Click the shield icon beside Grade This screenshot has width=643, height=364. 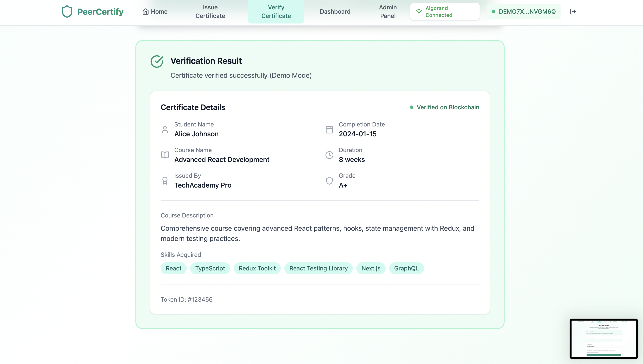[x=329, y=181]
